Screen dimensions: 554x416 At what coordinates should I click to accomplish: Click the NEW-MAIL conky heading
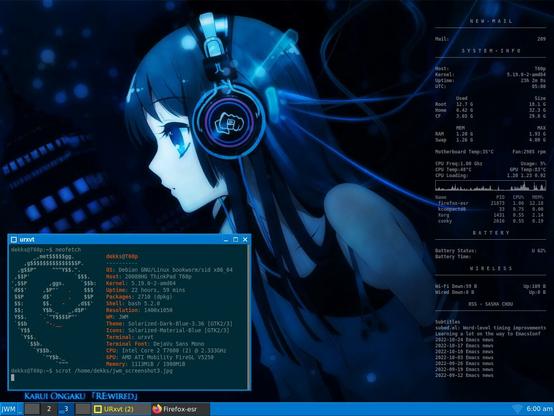[x=491, y=21]
